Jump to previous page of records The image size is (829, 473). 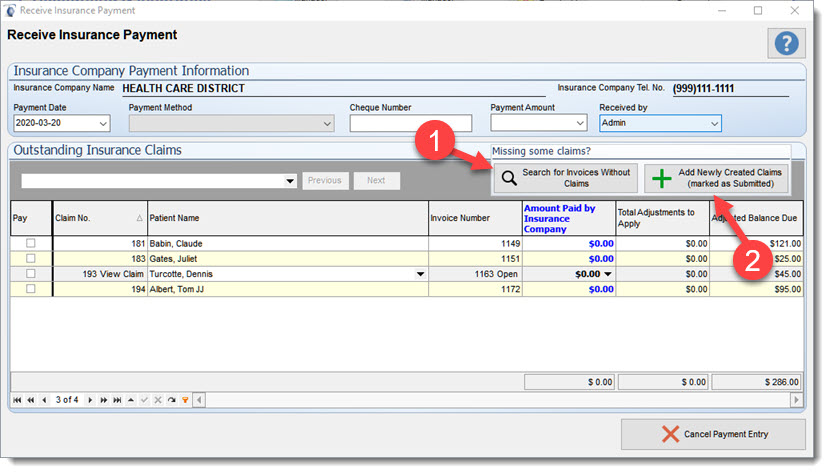tap(31, 400)
